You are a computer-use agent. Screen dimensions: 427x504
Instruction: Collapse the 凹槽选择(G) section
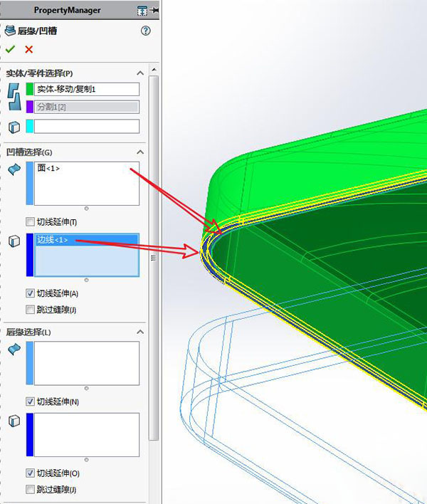[140, 152]
